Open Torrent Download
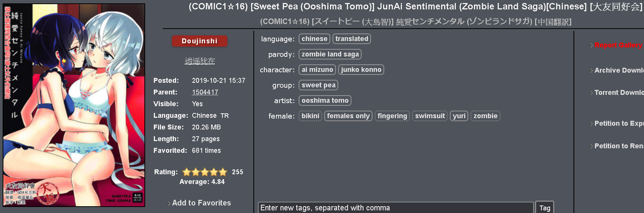The width and height of the screenshot is (644, 213). coord(619,93)
